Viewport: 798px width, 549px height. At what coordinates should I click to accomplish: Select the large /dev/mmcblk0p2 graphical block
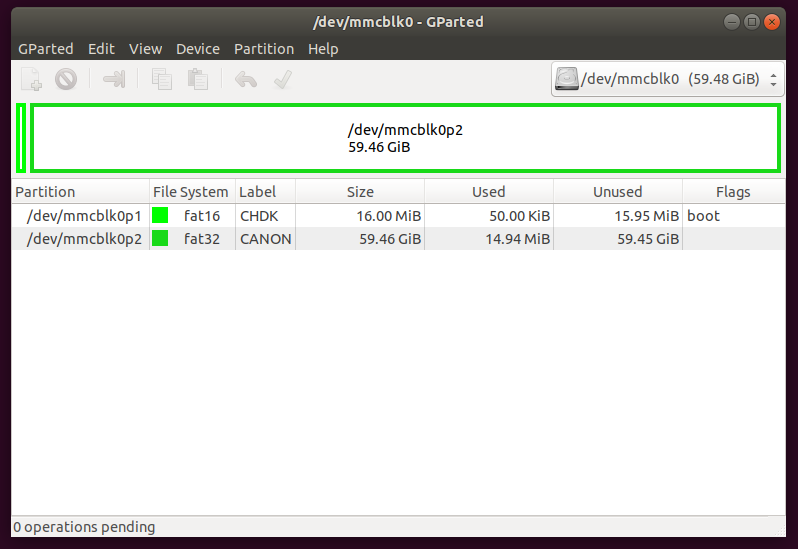coord(405,138)
